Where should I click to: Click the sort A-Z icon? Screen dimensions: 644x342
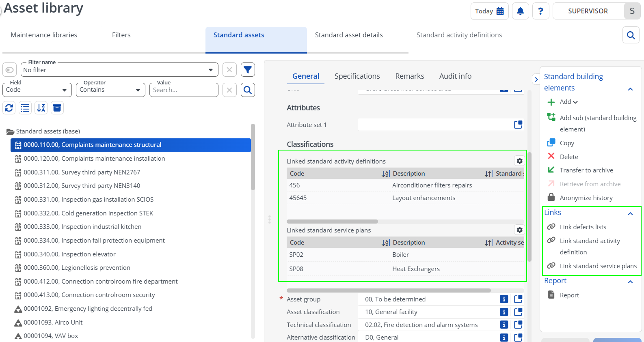pyautogui.click(x=41, y=108)
